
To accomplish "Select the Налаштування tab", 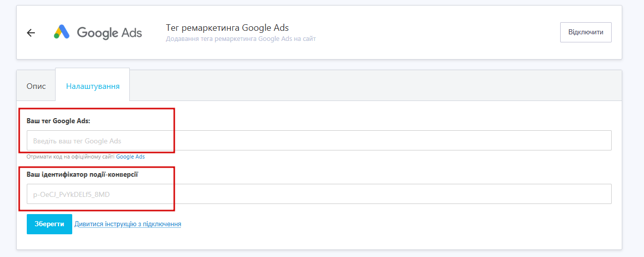I will tap(92, 86).
